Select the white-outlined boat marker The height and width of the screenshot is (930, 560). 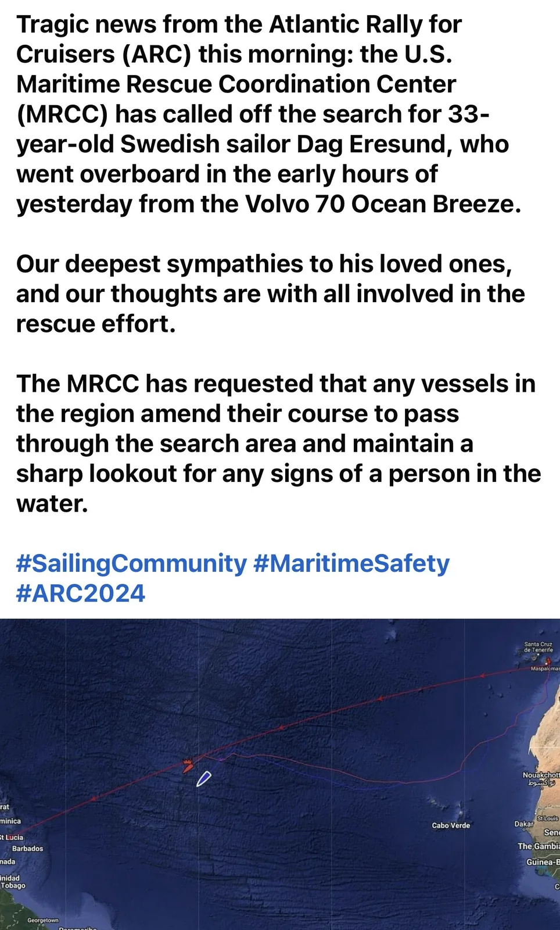(203, 779)
